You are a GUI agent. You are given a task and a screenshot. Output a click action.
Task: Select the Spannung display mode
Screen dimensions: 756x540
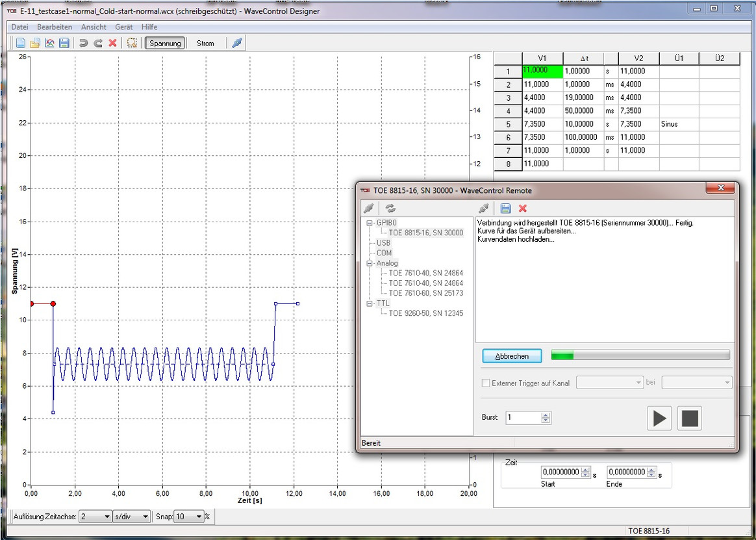(x=164, y=43)
